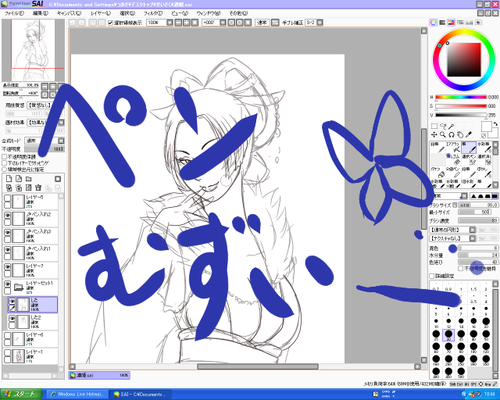This screenshot has width=500, height=400.
Task: Hide the ペン入れ2 layer eye
Action: (x=8, y=215)
